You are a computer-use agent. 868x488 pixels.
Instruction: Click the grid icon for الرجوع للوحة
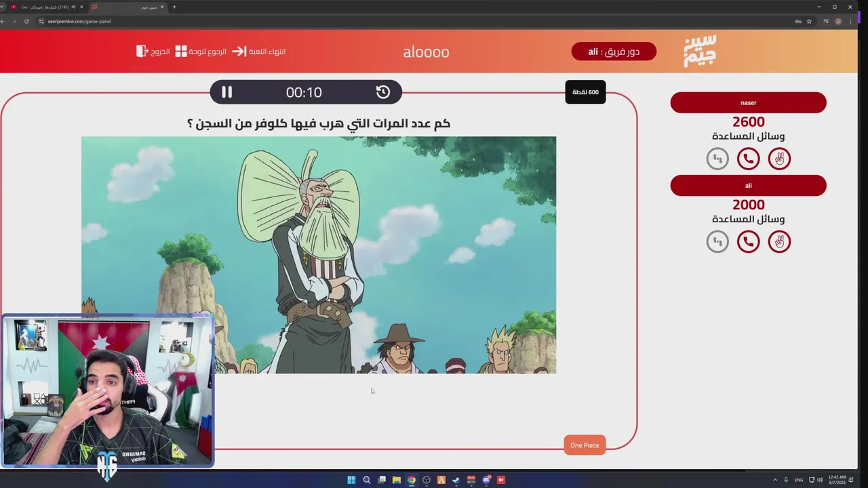[x=181, y=52]
